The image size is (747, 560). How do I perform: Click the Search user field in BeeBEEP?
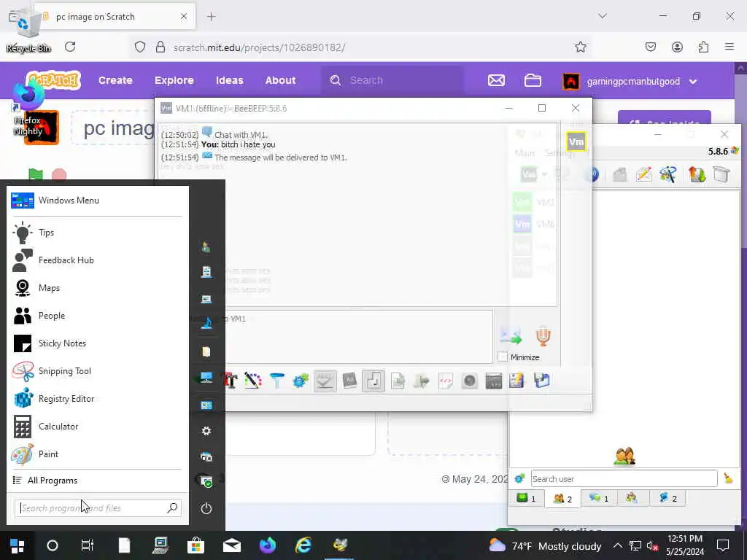click(x=624, y=478)
